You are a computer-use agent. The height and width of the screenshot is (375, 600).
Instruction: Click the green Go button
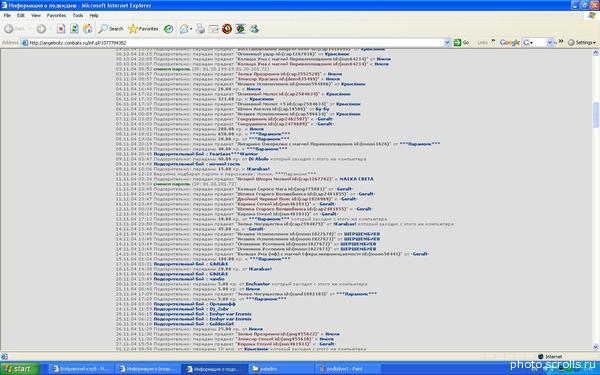point(461,42)
